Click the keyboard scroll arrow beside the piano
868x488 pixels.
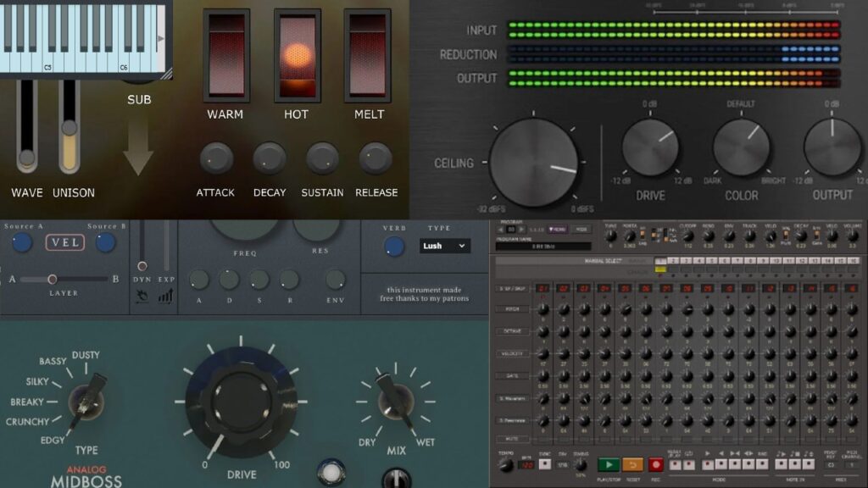click(x=160, y=40)
